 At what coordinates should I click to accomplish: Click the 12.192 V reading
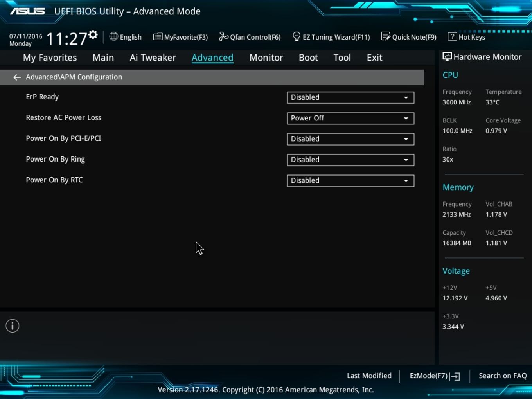455,298
